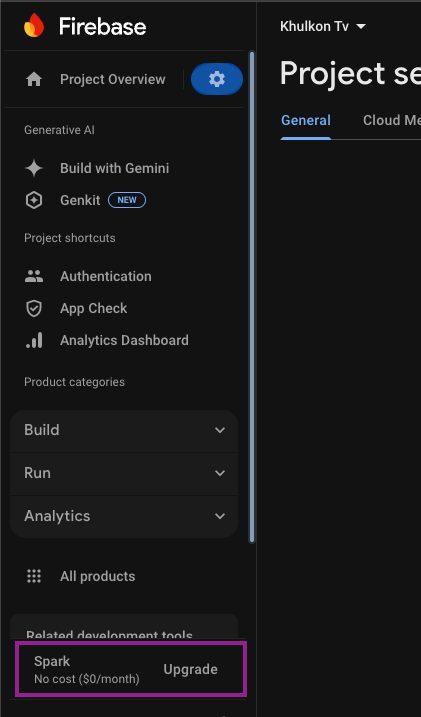Switch to the Cloud Messaging tab
Viewport: 421px width, 717px height.
click(x=392, y=120)
